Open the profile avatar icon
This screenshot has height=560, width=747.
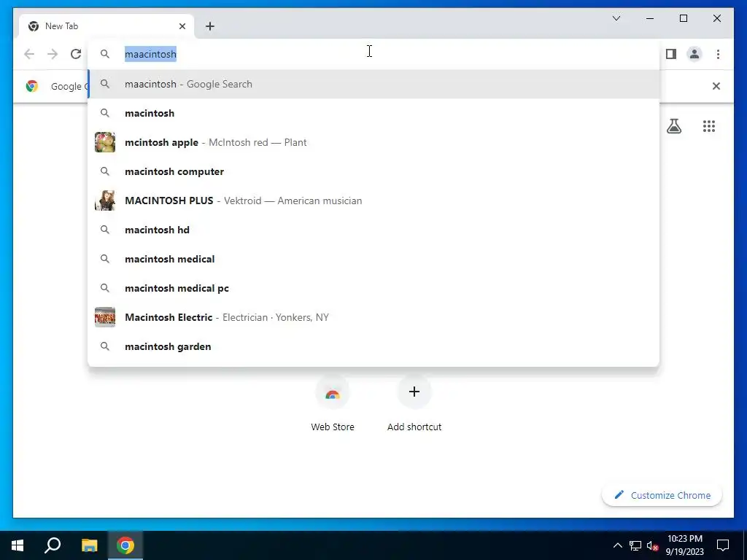click(694, 54)
